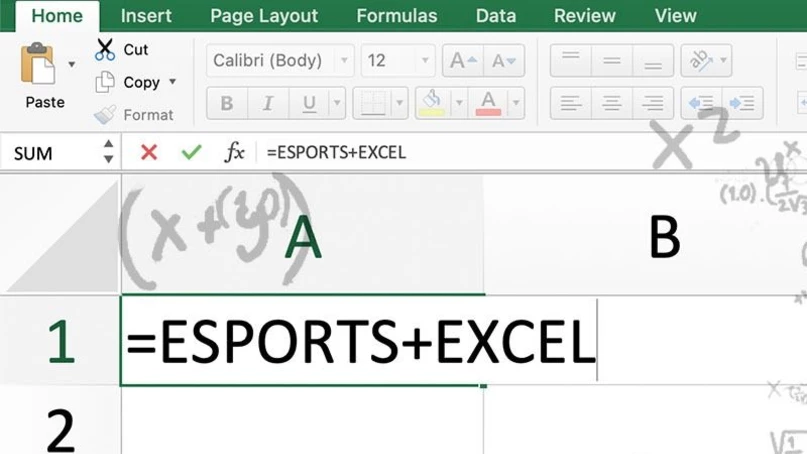Increase font size with the larger A

(x=463, y=61)
